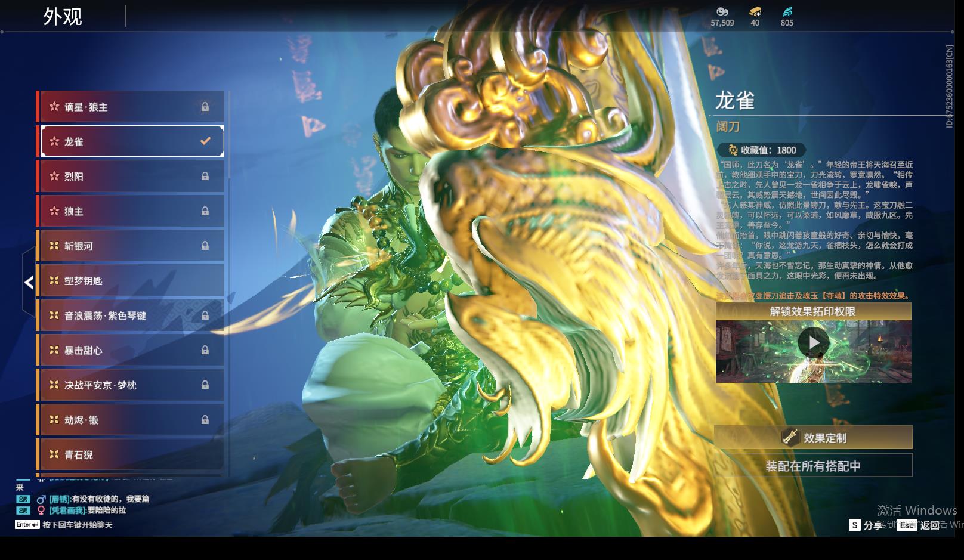This screenshot has width=964, height=560.
Task: Click the teal feather currency icon showing 805
Action: click(x=787, y=11)
